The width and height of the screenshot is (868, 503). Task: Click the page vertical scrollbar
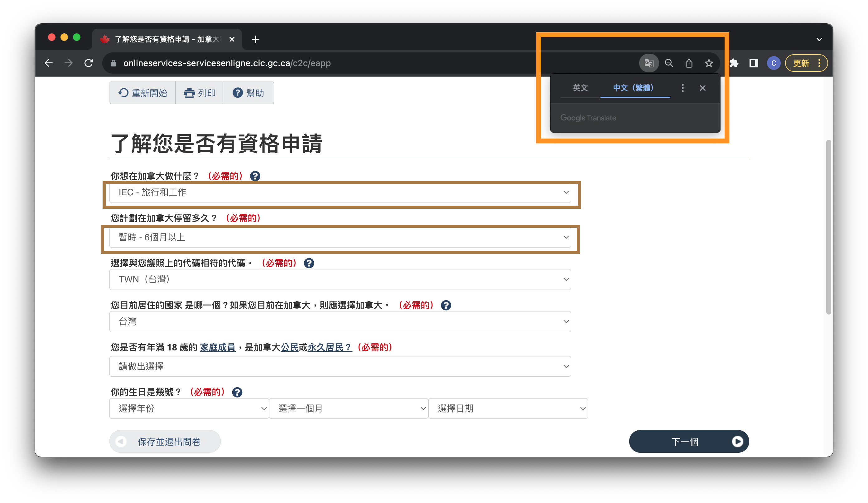[x=828, y=227]
